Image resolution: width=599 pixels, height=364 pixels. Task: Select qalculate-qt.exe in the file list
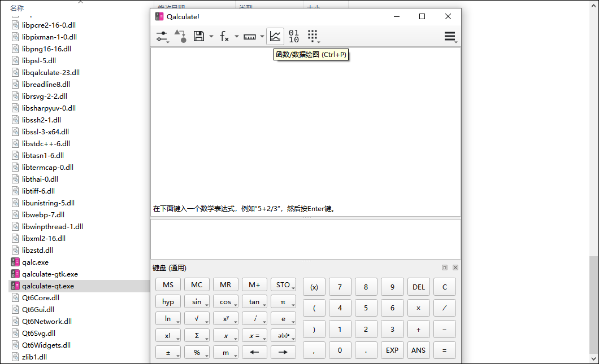click(x=48, y=286)
